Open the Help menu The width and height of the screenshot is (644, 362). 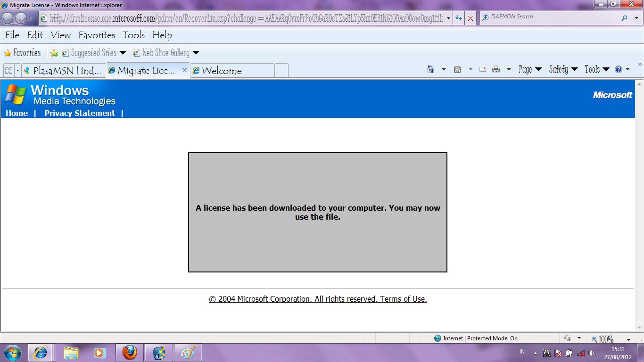[x=162, y=35]
